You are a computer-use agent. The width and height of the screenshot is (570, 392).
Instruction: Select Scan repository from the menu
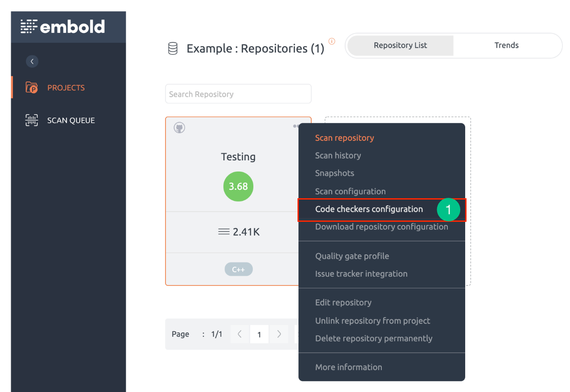344,138
